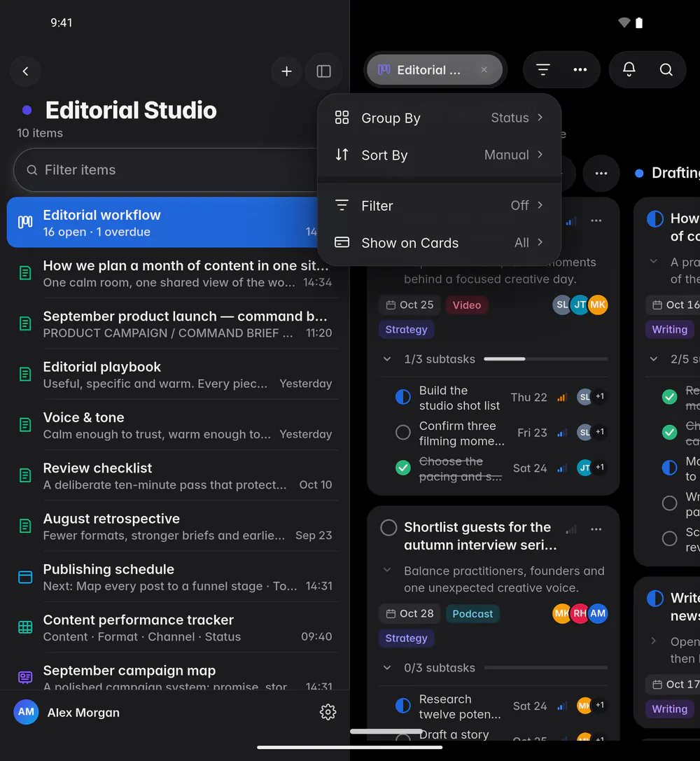Collapse the 0/3 subtasks list

pyautogui.click(x=387, y=668)
